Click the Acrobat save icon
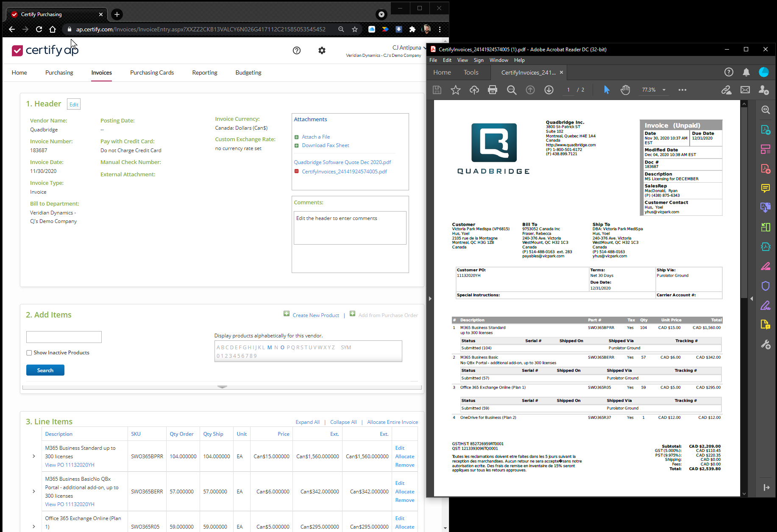 [437, 90]
